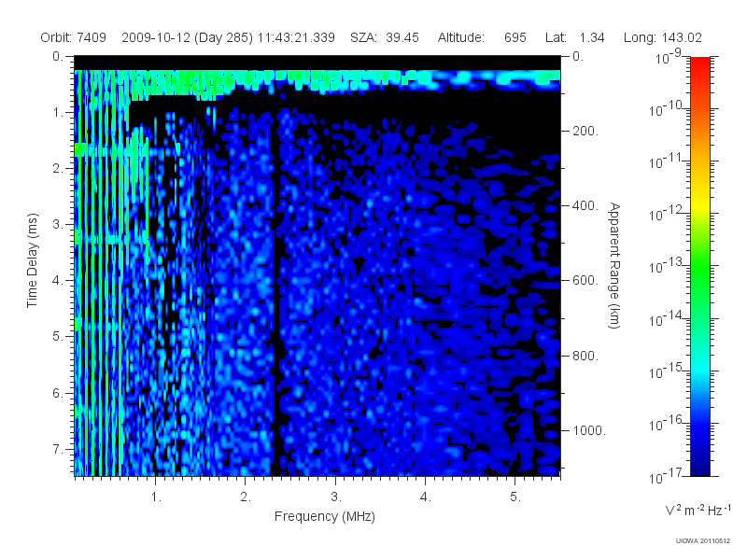The image size is (747, 560).
Task: Click the frequency tick label '3.'
Action: 336,497
